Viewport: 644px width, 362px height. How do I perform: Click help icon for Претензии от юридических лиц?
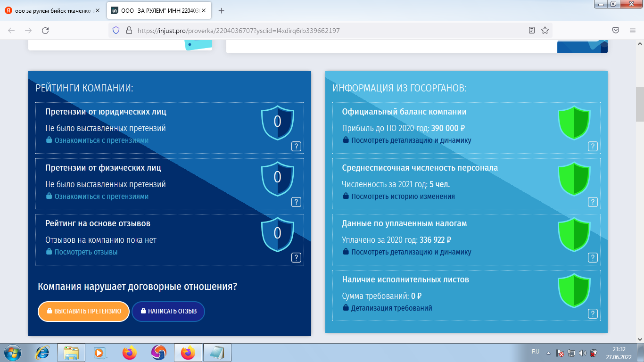(x=296, y=146)
